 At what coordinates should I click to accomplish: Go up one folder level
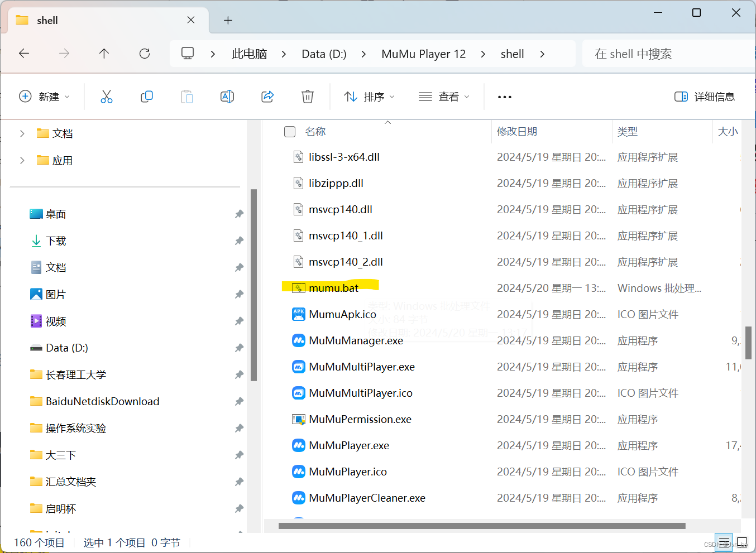click(104, 53)
